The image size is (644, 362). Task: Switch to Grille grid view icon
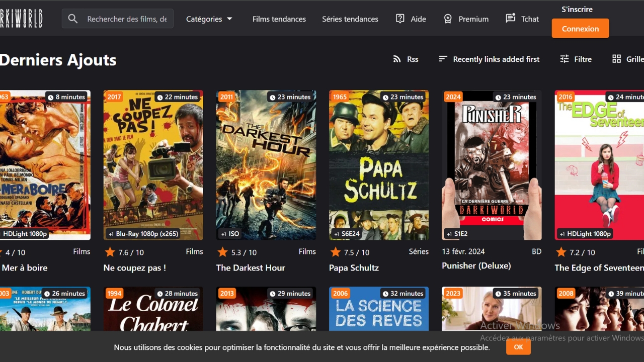616,59
